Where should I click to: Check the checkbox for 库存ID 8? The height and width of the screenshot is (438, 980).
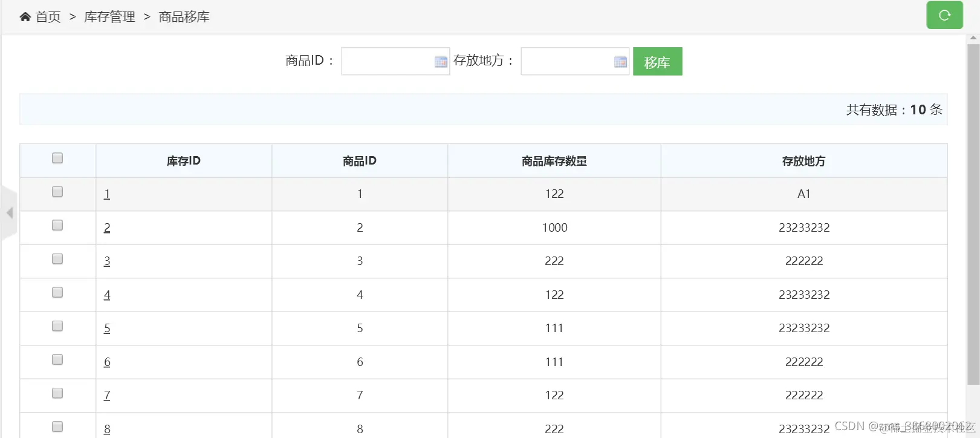click(x=57, y=427)
